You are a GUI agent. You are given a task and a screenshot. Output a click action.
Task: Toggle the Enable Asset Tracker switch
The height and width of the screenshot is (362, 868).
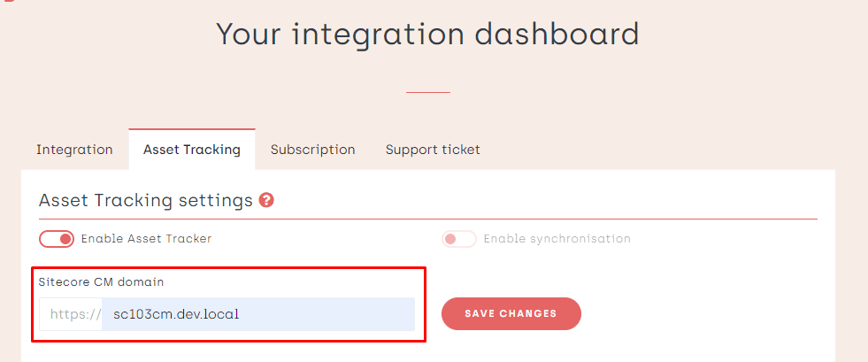pos(56,239)
